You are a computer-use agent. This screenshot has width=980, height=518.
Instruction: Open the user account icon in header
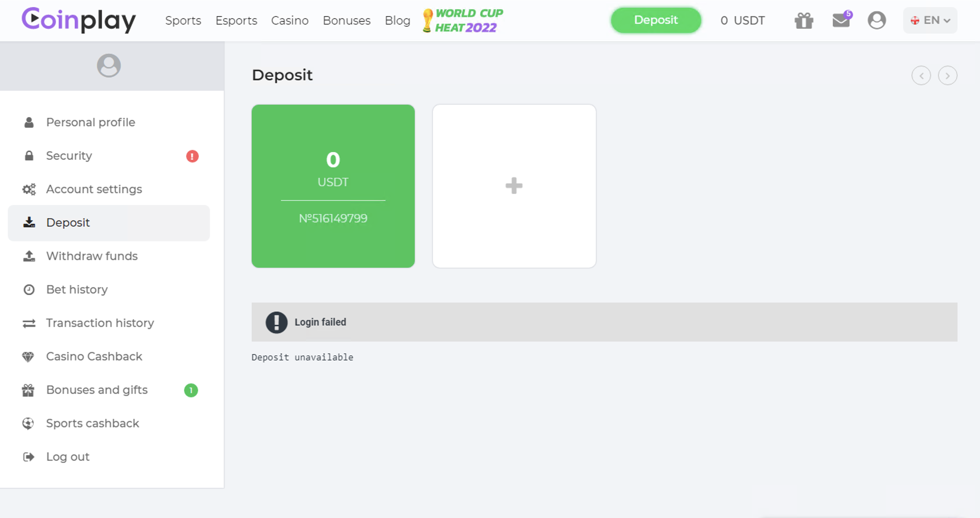point(876,20)
